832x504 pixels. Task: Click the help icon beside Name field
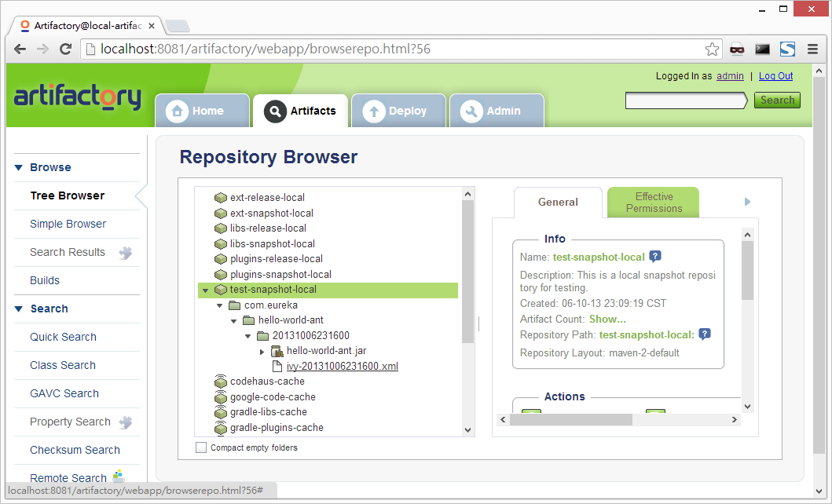(x=654, y=257)
